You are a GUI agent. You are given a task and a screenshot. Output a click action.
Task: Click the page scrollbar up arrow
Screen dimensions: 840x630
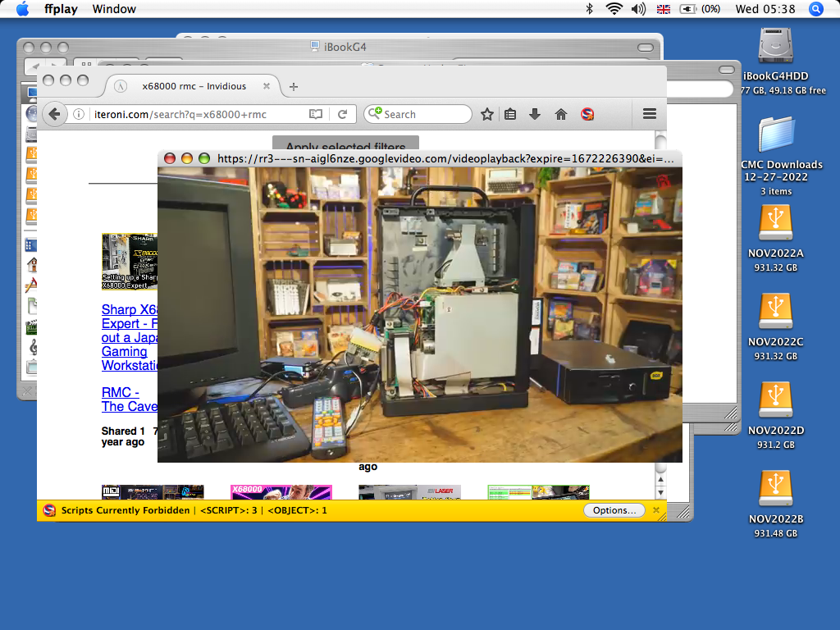660,479
